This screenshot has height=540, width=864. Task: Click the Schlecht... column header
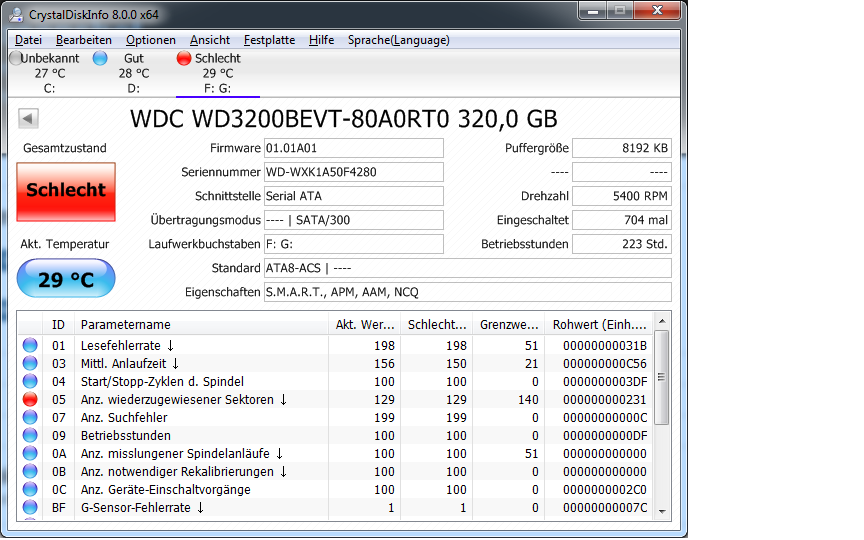(x=436, y=325)
